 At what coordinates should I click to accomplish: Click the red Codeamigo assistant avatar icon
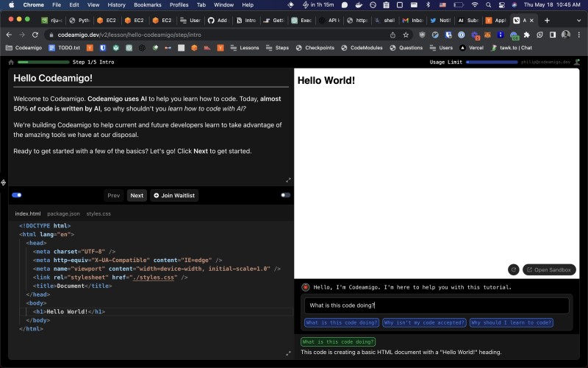click(306, 287)
